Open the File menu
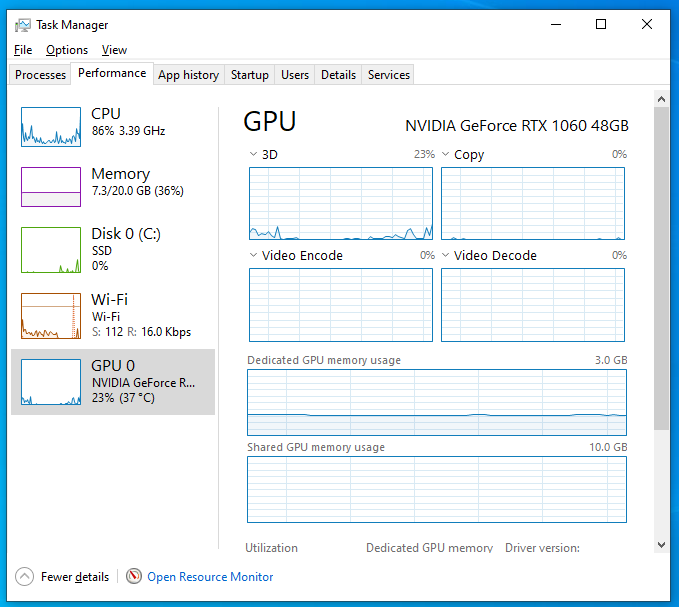Screen dimensions: 679x607 pyautogui.click(x=23, y=50)
